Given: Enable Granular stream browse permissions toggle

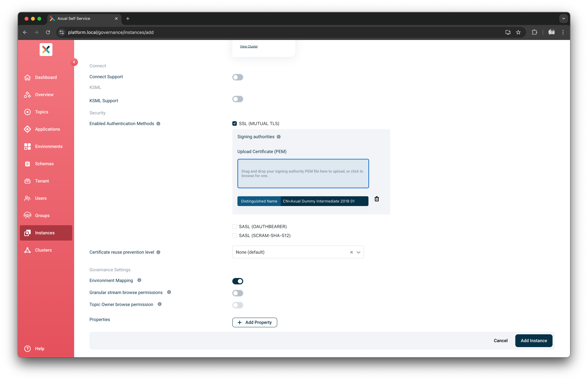Looking at the screenshot, I should click(x=238, y=293).
